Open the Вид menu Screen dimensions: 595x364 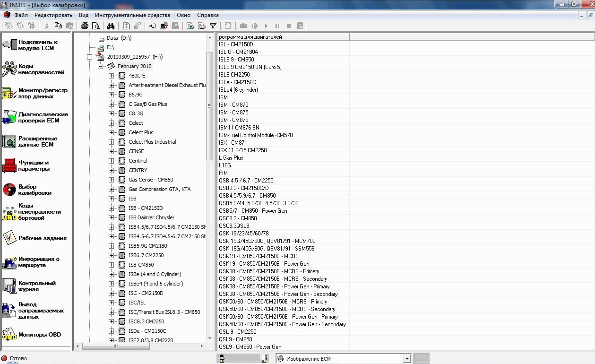pos(84,15)
